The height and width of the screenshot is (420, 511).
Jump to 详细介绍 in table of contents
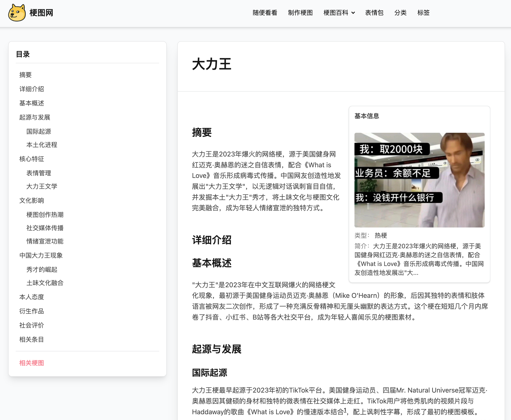(32, 89)
